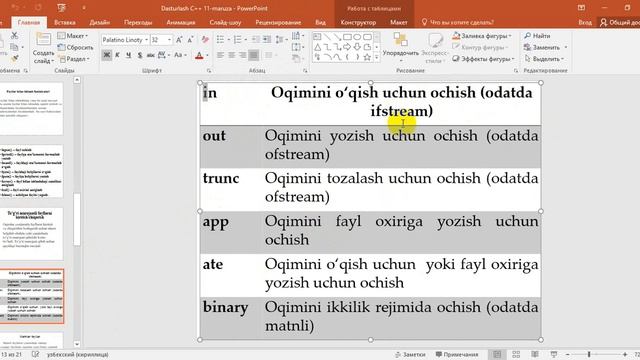The width and height of the screenshot is (640, 360).
Task: Open the Вставка ribbon tab
Action: [64, 22]
